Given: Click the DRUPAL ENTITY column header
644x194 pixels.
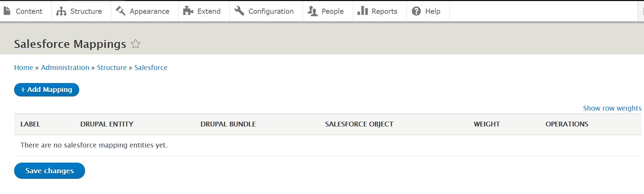Looking at the screenshot, I should click(x=107, y=124).
